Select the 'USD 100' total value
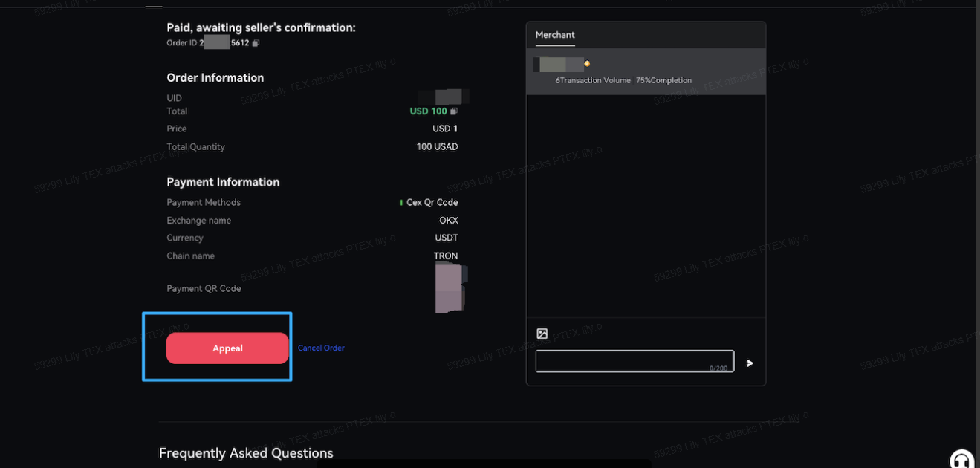980x468 pixels. pos(429,111)
